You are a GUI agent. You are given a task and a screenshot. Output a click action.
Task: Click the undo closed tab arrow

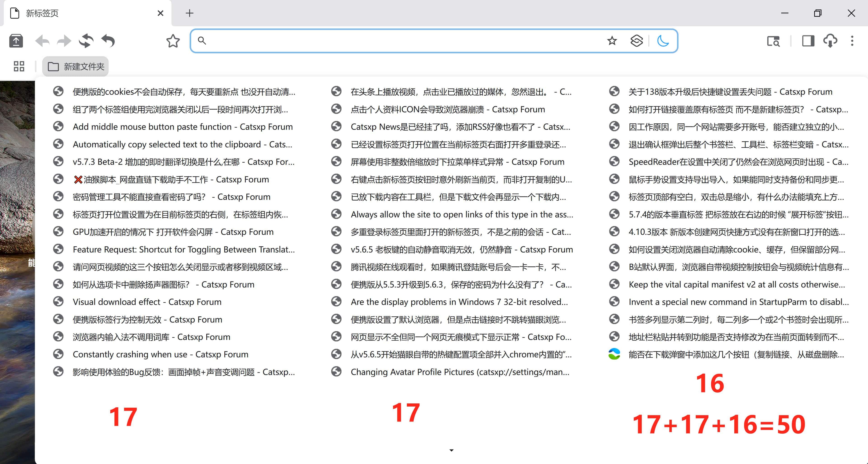[x=108, y=41]
